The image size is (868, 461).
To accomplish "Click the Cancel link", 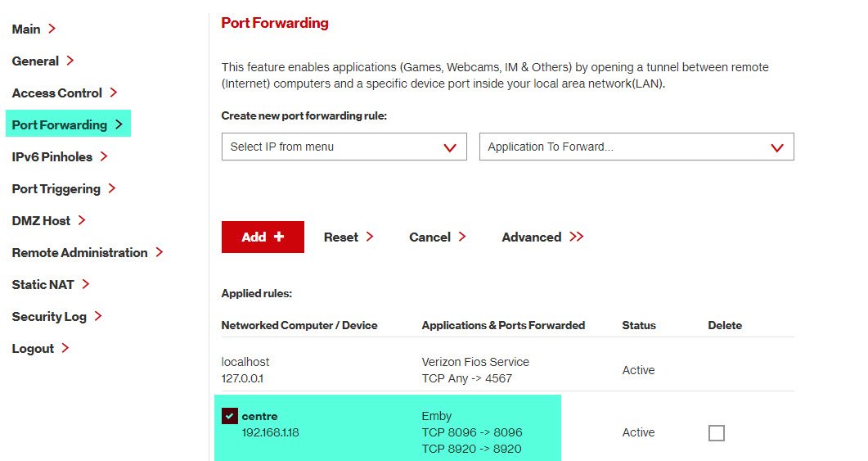I will coord(430,237).
